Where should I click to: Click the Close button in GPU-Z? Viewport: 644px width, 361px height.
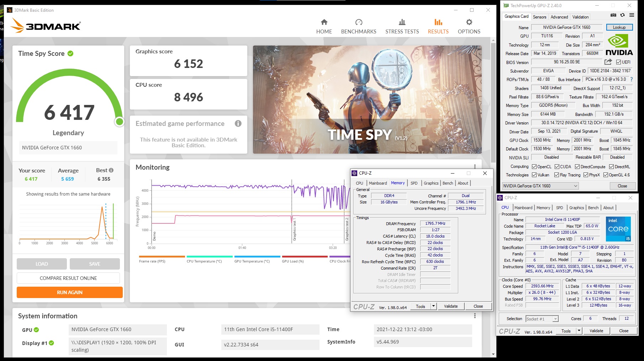coord(622,186)
